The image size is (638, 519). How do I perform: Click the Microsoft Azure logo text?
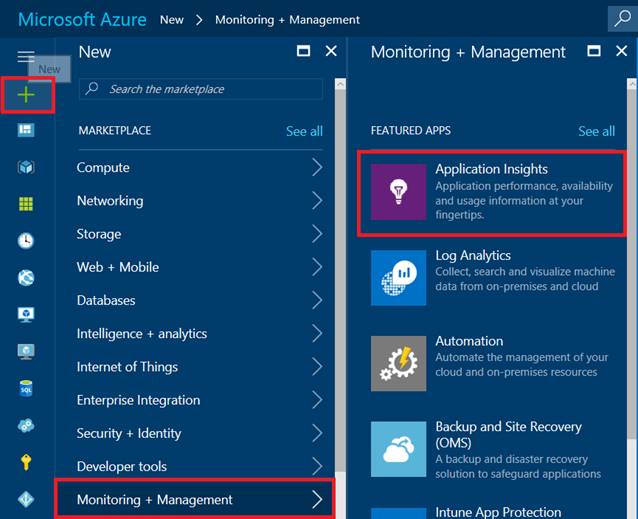click(82, 20)
